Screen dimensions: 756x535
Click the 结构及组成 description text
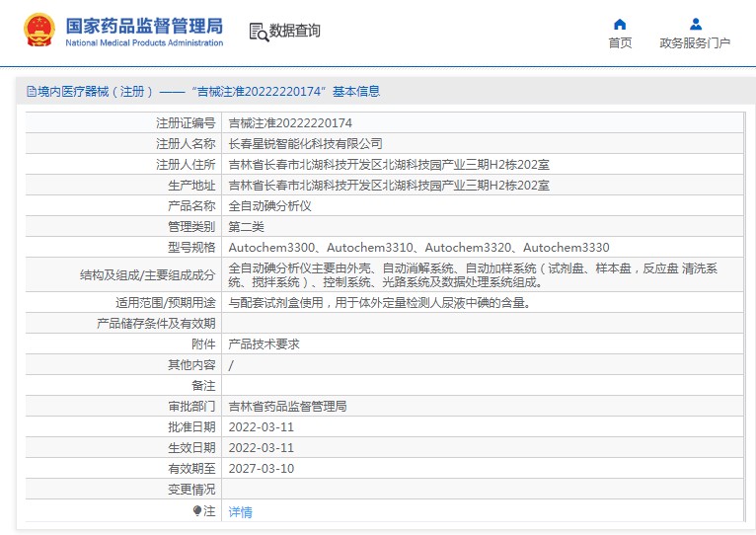coord(473,275)
